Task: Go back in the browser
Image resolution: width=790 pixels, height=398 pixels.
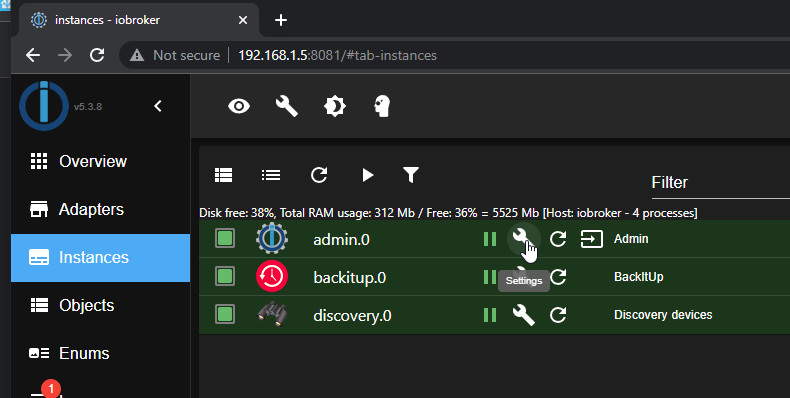Action: (x=33, y=55)
